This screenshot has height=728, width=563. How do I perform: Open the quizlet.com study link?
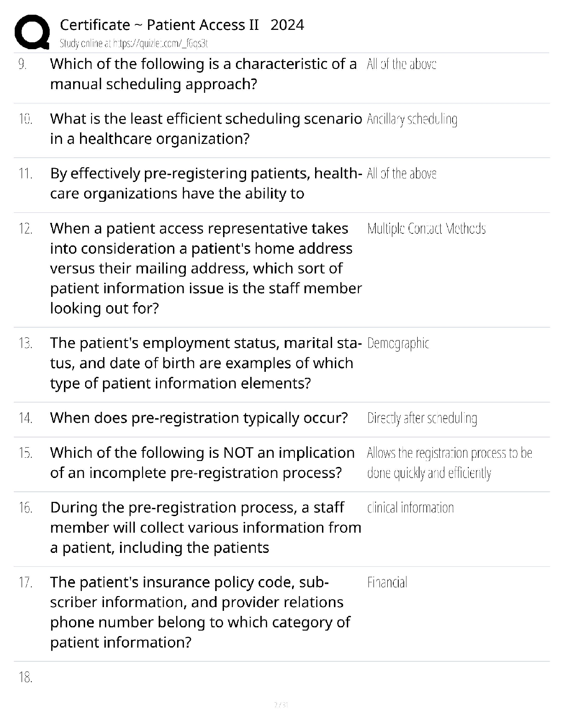(x=134, y=44)
